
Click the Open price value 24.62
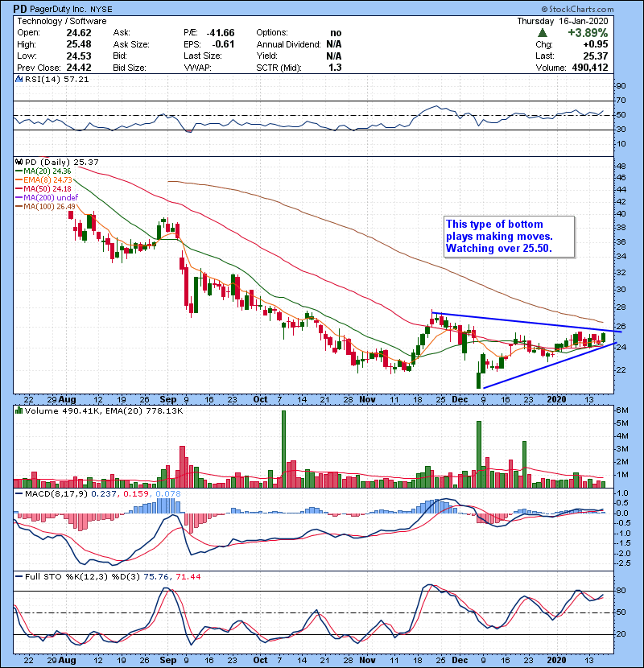tap(79, 32)
